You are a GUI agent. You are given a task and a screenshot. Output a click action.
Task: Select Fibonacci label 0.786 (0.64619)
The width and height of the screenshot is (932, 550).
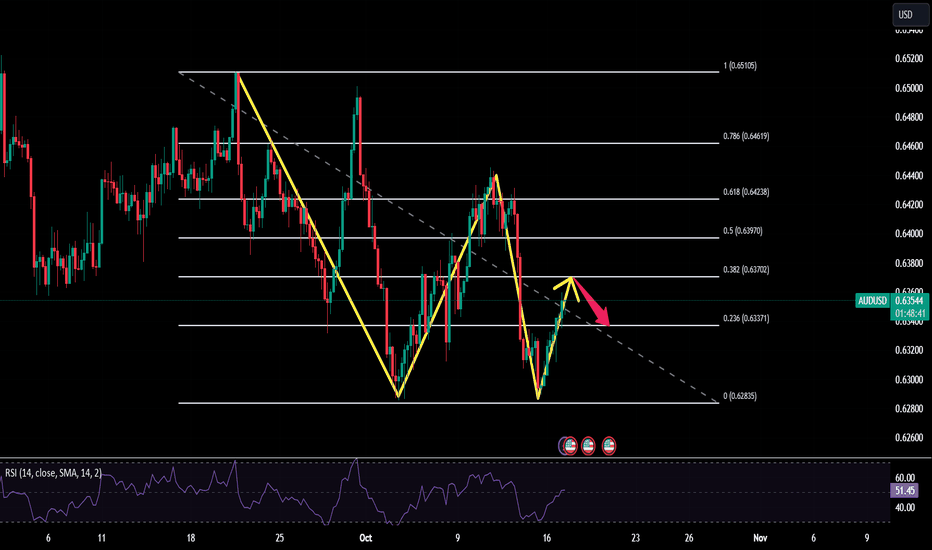coord(746,136)
